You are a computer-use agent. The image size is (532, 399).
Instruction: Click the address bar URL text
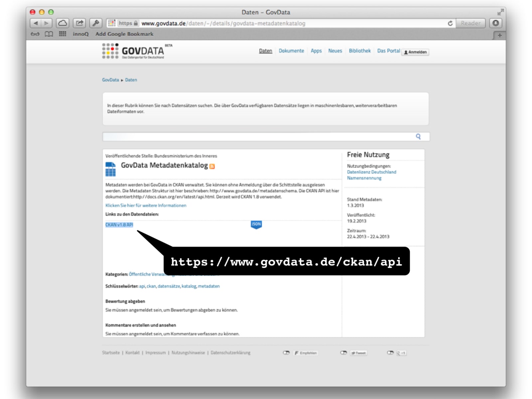223,23
